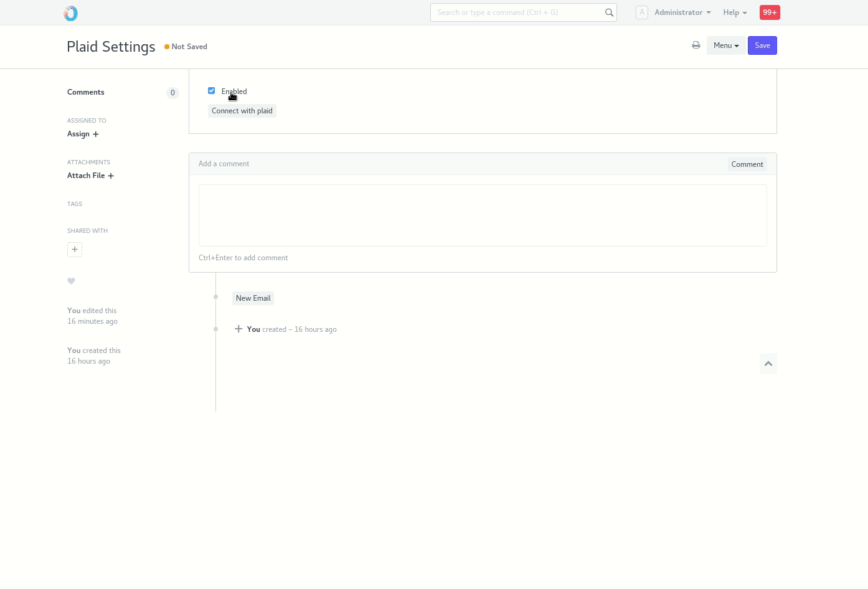Open the Menu dropdown
The height and width of the screenshot is (589, 868).
click(725, 45)
